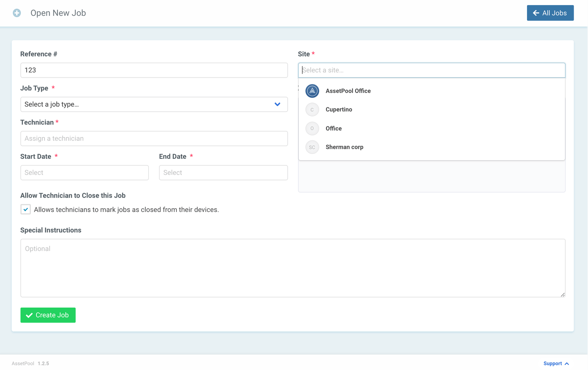Click the Site label
The width and height of the screenshot is (588, 370).
(x=304, y=54)
